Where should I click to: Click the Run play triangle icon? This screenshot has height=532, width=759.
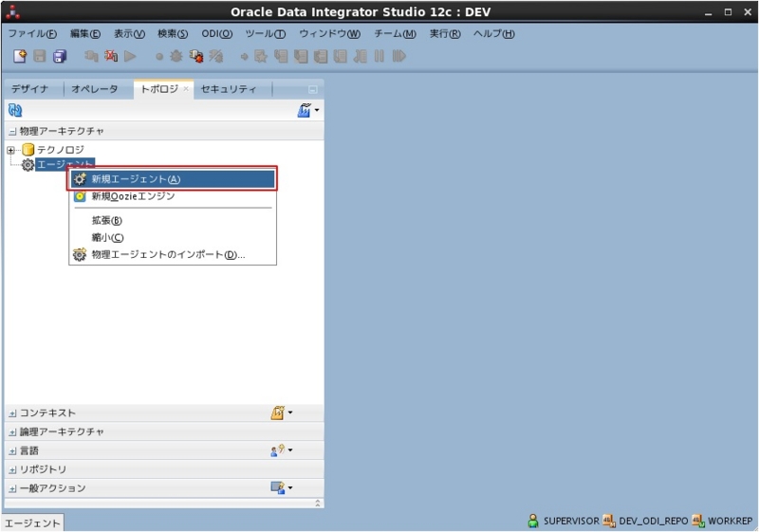click(130, 56)
